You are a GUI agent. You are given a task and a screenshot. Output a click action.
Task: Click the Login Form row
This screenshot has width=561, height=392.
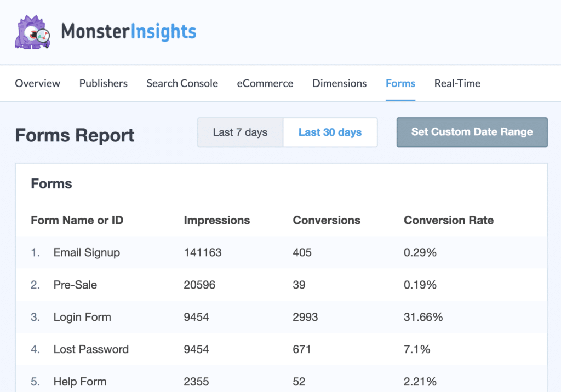(82, 317)
